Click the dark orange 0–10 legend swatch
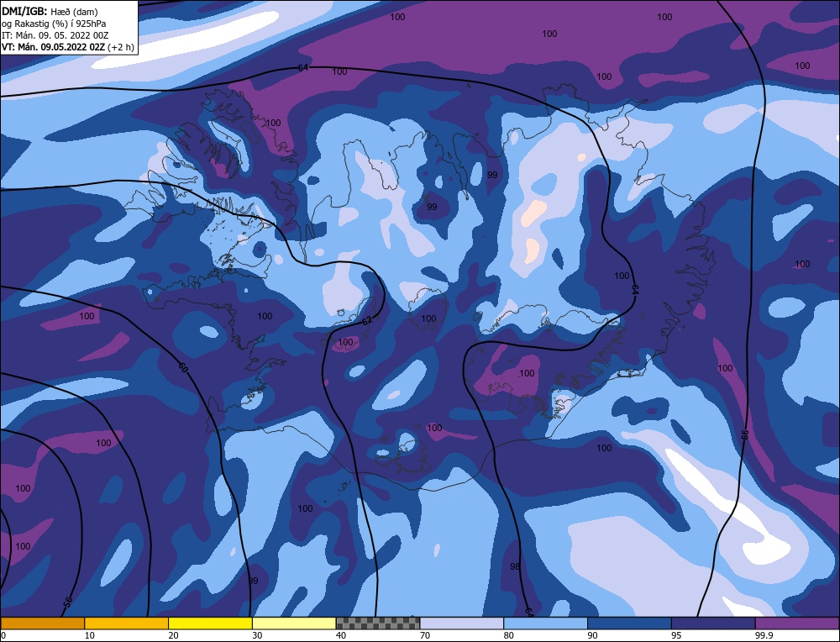This screenshot has height=642, width=840. tap(42, 623)
